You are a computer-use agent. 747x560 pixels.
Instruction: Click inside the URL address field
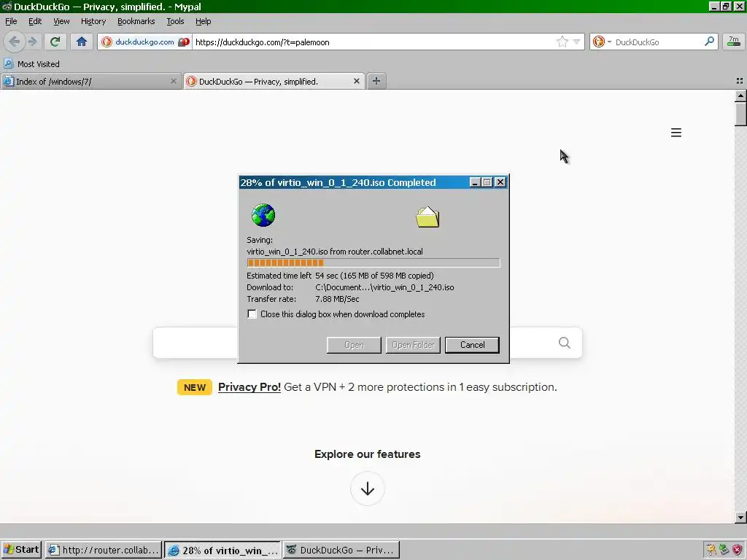(x=371, y=42)
